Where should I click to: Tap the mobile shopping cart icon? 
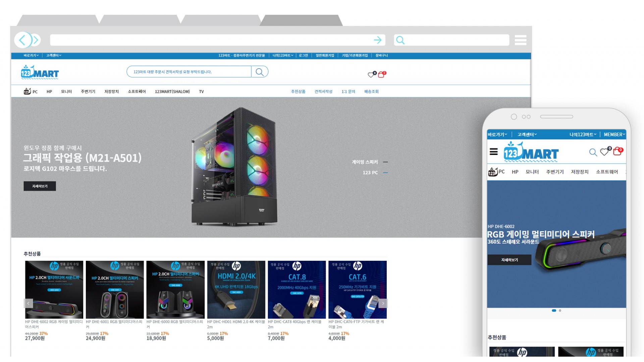tap(618, 151)
